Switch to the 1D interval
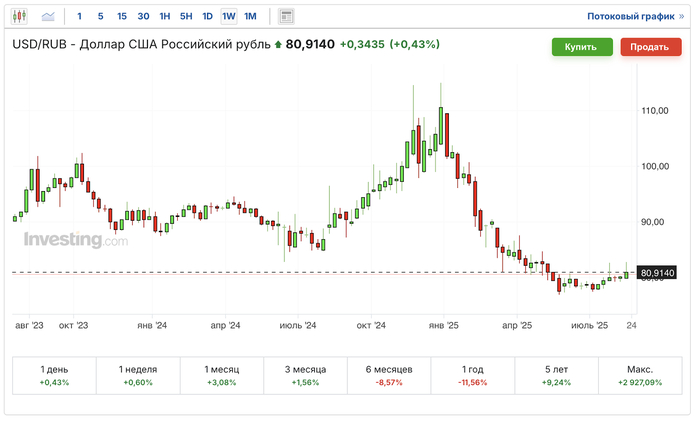 pos(207,16)
